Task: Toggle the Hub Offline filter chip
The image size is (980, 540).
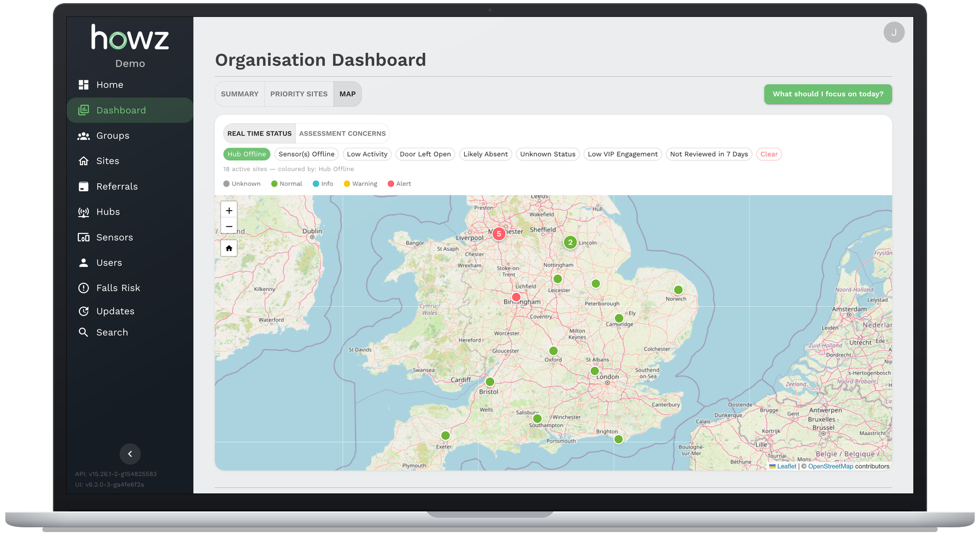Action: click(247, 154)
